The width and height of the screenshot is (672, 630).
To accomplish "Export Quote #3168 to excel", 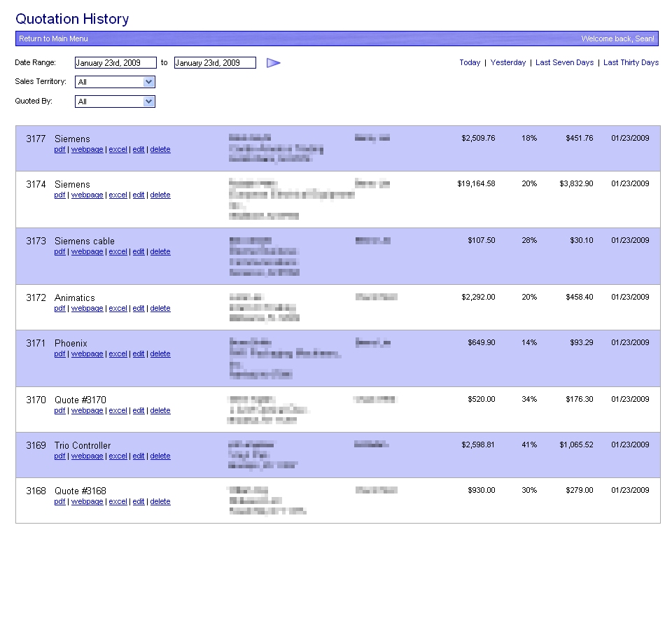I will pyautogui.click(x=118, y=501).
